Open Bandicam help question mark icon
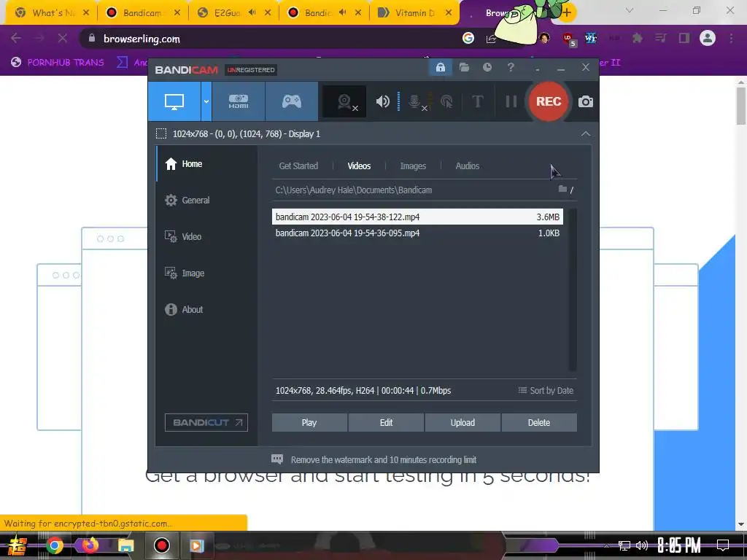The image size is (747, 560). [511, 68]
